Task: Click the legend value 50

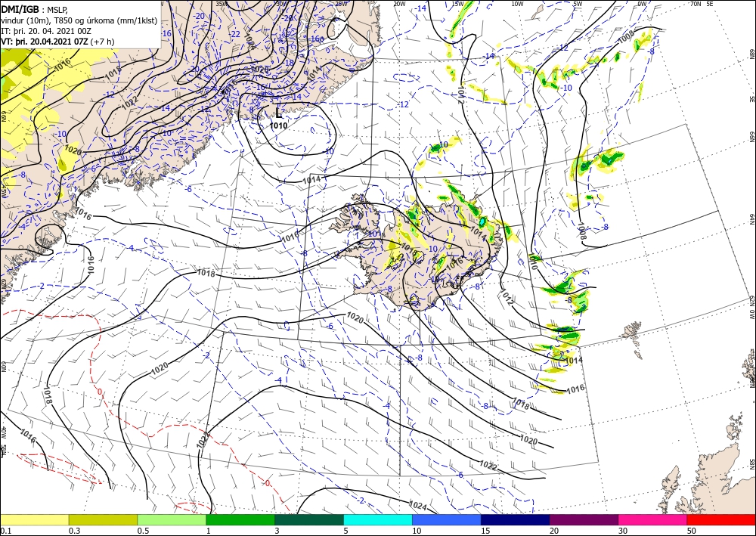Action: pyautogui.click(x=692, y=531)
